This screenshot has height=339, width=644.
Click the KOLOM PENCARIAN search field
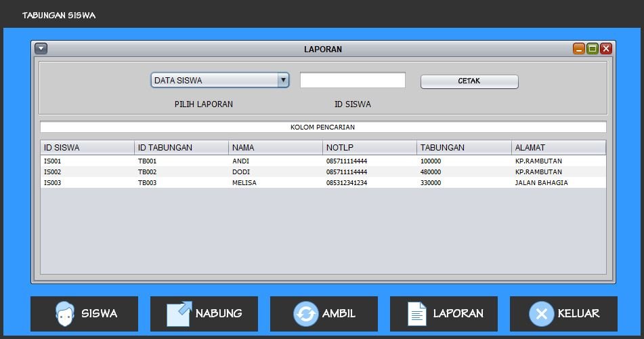[322, 127]
